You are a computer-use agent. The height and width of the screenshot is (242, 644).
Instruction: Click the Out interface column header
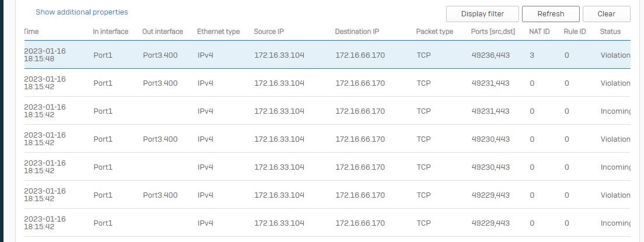[x=163, y=31]
